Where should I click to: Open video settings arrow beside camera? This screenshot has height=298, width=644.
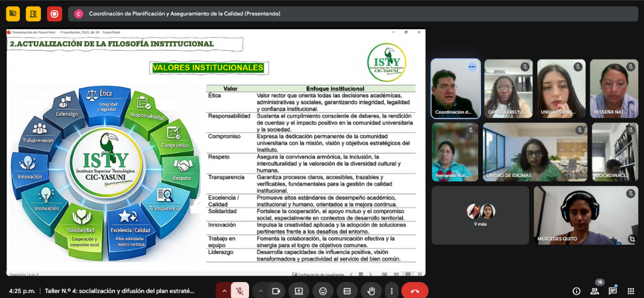(x=260, y=291)
